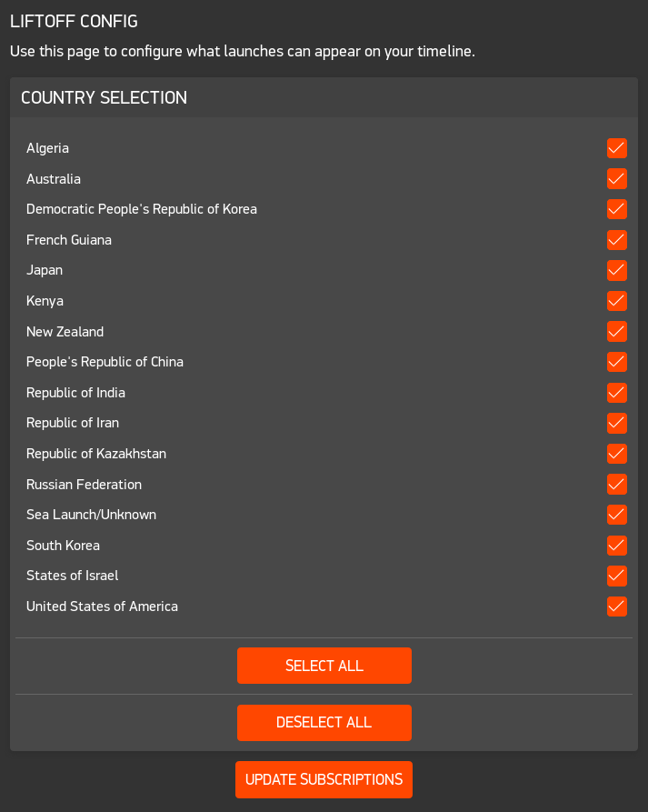Disable Republic of Iran launches
This screenshot has width=648, height=812.
coord(616,423)
